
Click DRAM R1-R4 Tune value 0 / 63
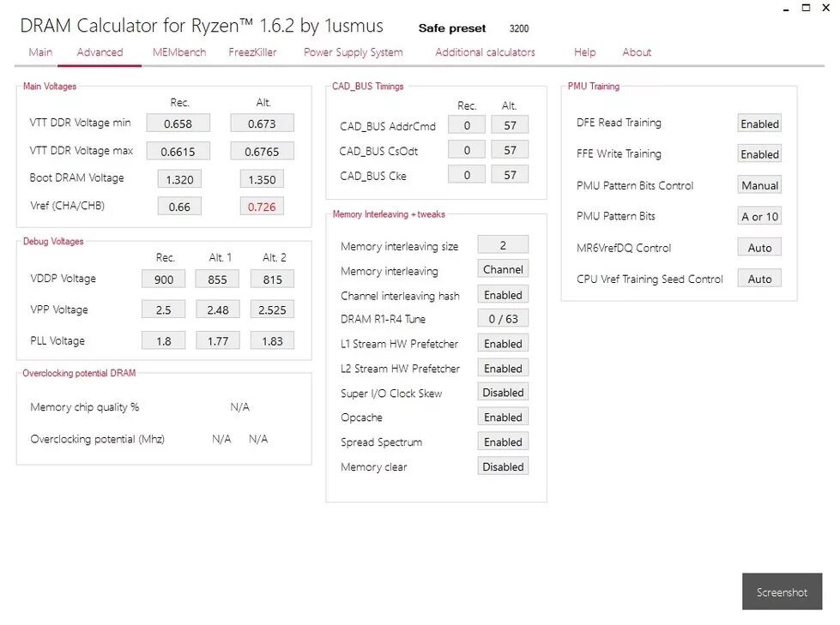coord(503,318)
